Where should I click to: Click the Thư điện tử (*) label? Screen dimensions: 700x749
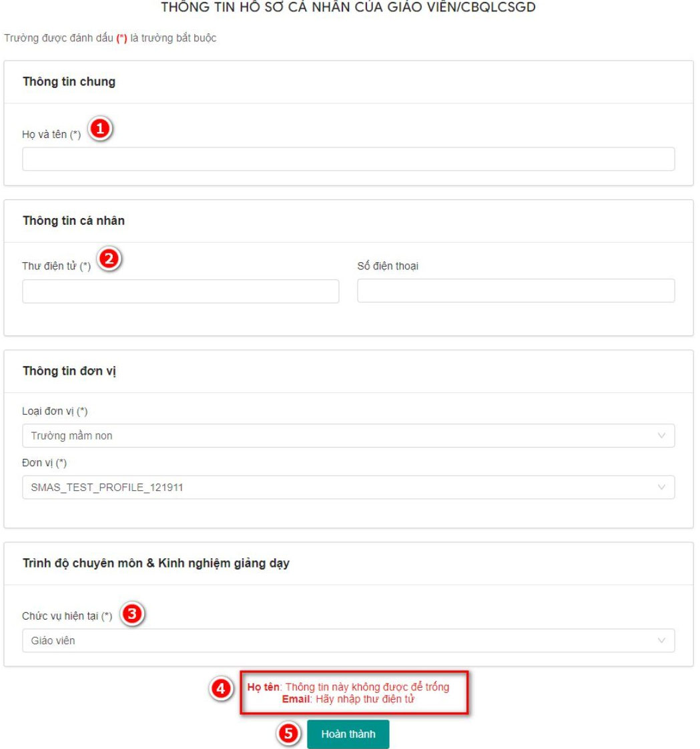pyautogui.click(x=56, y=266)
